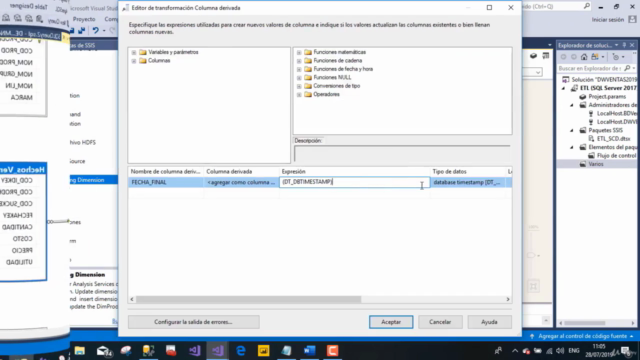
Task: Select the Solución DWVENTAS2019 node
Action: [x=604, y=80]
